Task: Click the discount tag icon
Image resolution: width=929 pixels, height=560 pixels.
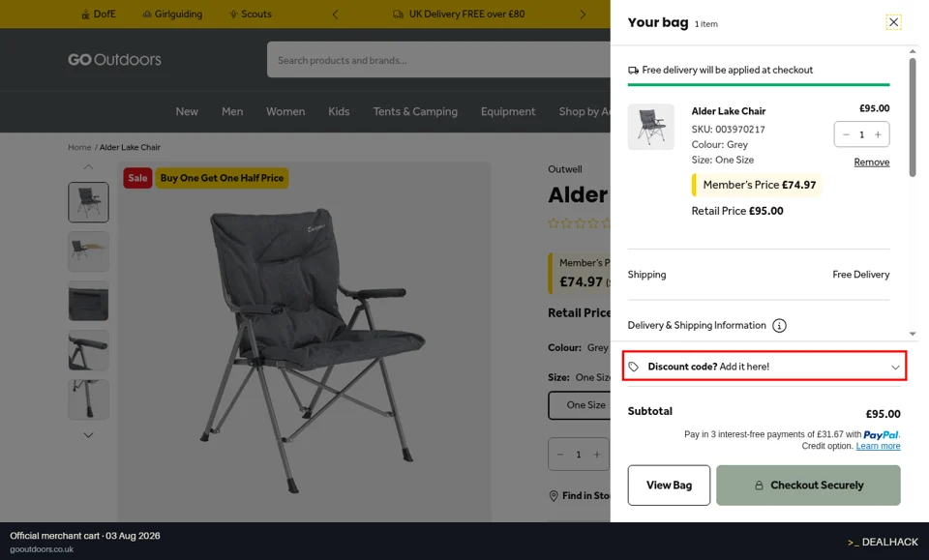Action: point(633,367)
